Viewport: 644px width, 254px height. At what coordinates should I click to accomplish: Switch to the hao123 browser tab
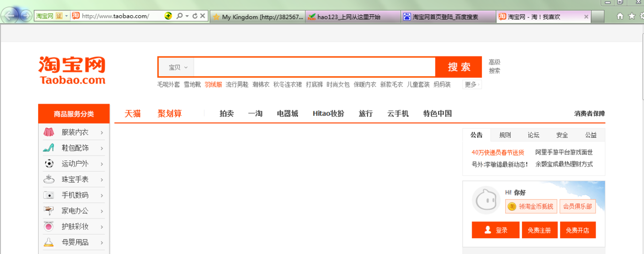(353, 17)
